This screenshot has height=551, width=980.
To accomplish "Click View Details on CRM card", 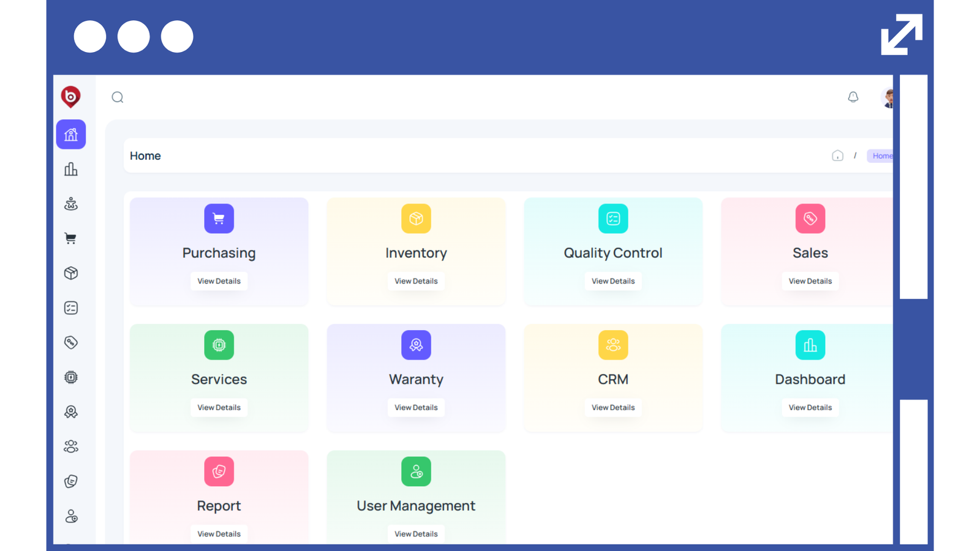I will (x=612, y=408).
